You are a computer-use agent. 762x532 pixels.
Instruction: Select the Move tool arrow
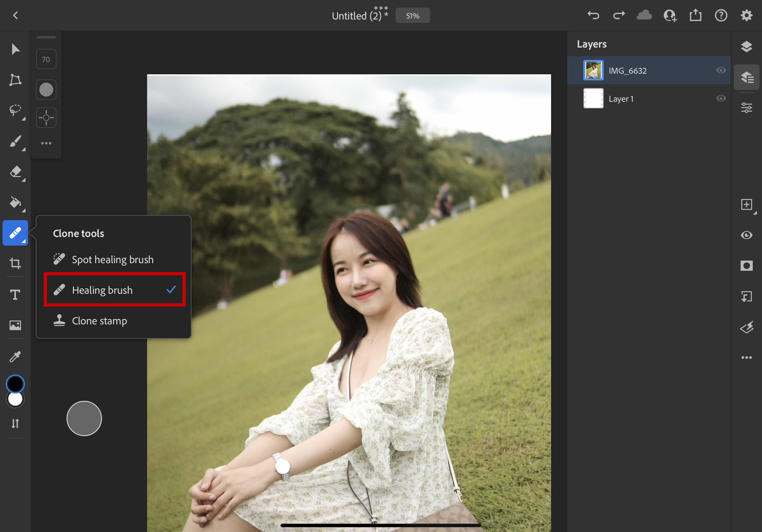(x=15, y=49)
